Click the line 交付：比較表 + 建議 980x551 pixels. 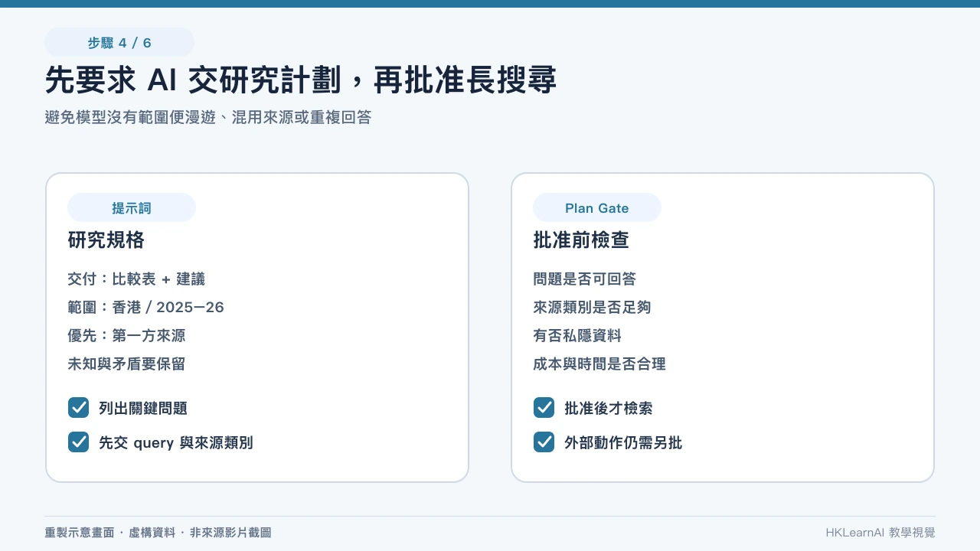136,279
